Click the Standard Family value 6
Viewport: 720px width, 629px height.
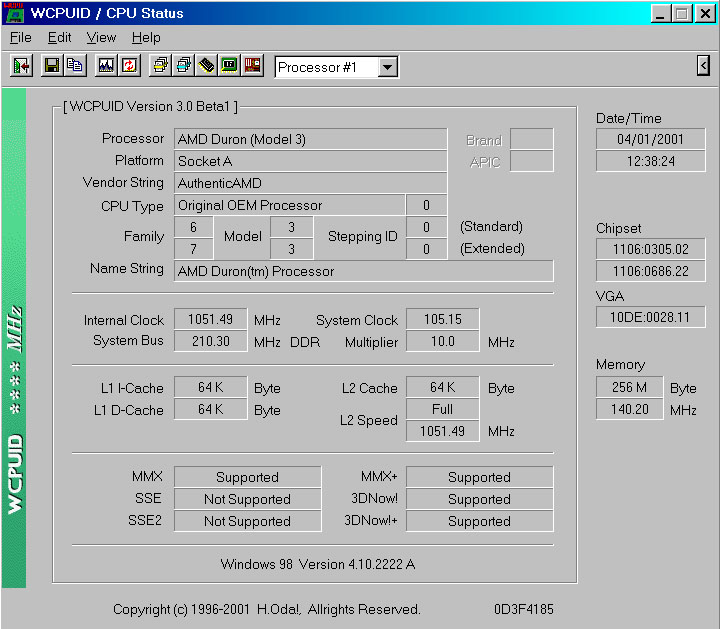click(193, 227)
